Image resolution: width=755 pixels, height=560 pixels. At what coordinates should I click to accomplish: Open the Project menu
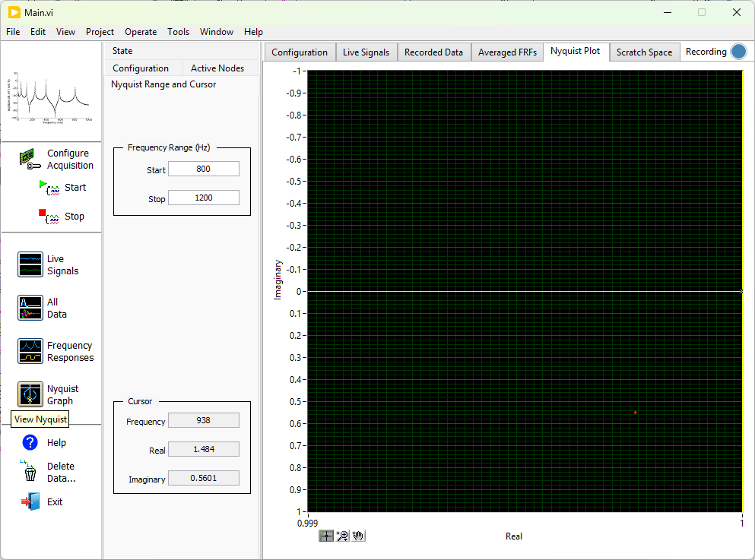(x=100, y=32)
